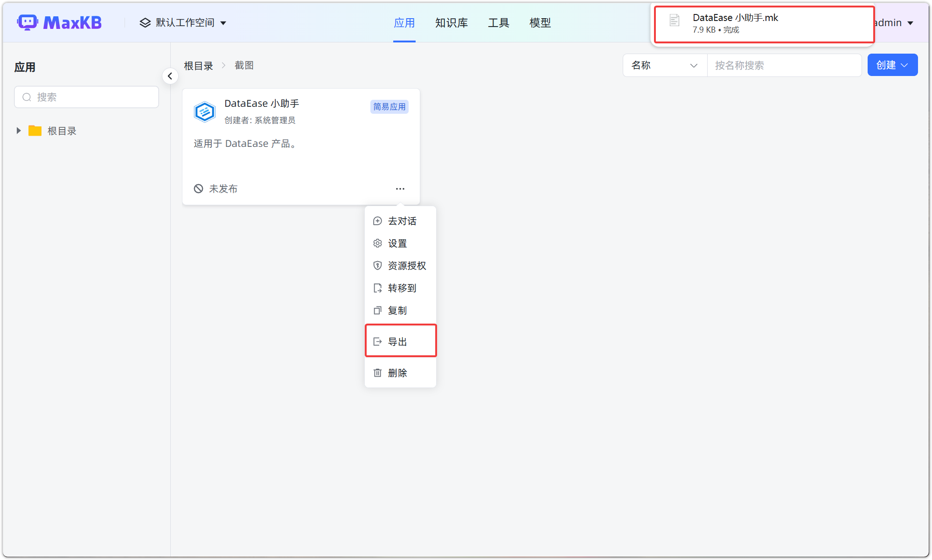Viewport: 932px width, 560px height.
Task: Click the 创建 button
Action: tap(892, 65)
